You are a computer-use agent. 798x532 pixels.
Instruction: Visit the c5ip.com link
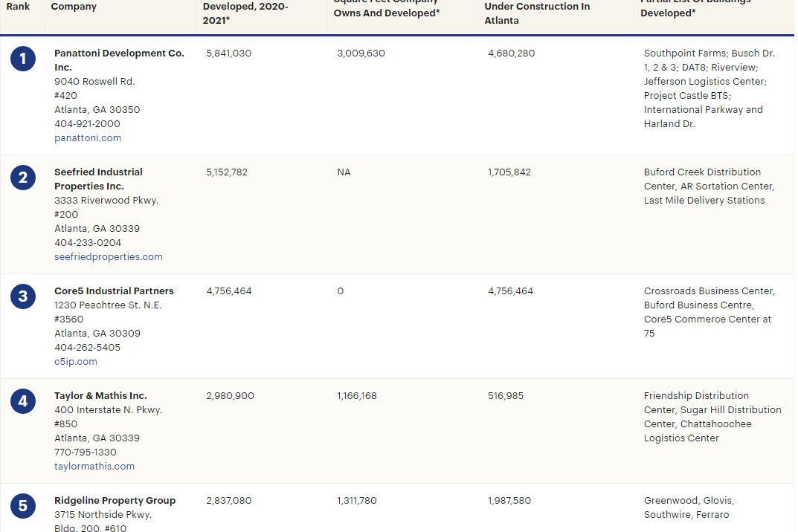coord(75,362)
